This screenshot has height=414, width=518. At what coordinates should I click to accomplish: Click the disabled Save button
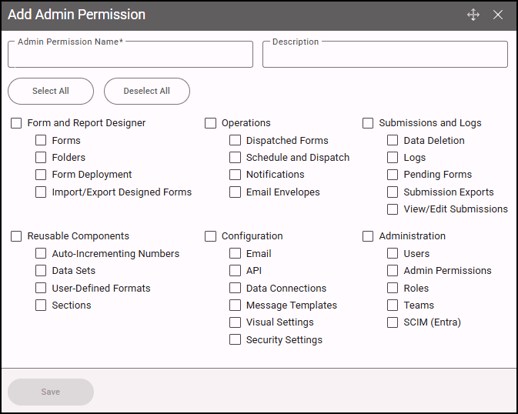(x=51, y=392)
